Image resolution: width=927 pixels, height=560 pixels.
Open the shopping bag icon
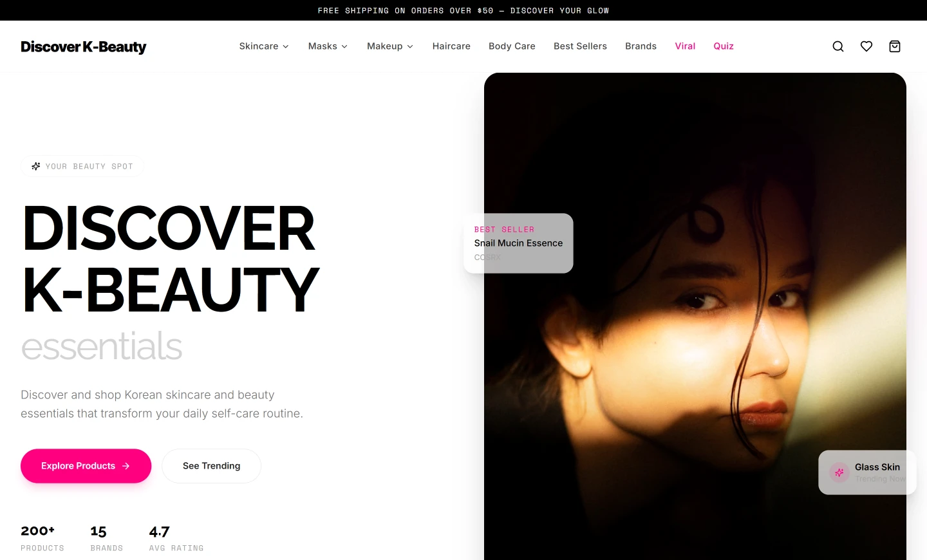894,46
